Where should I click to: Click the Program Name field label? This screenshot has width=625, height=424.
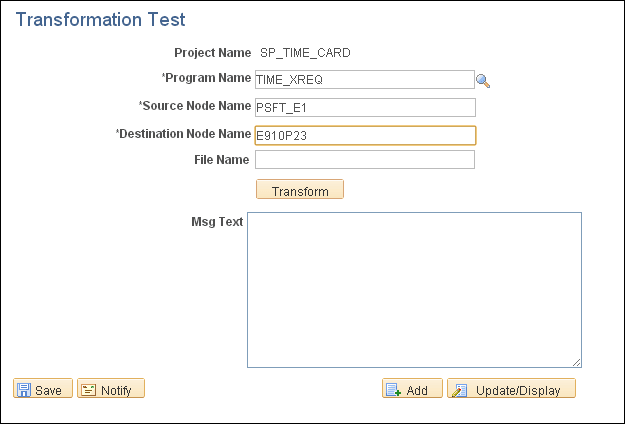tap(206, 78)
